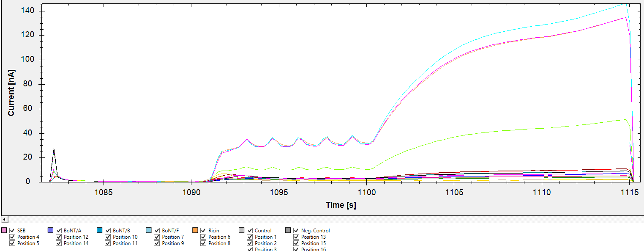Click the pink SEB color swatch
Screen dimensions: 644x251
(4, 230)
